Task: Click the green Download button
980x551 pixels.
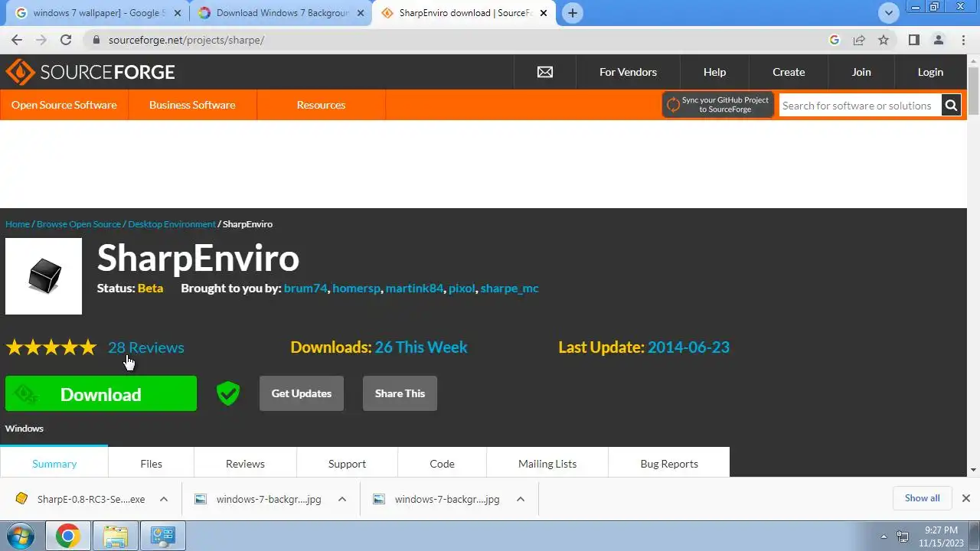Action: point(101,393)
